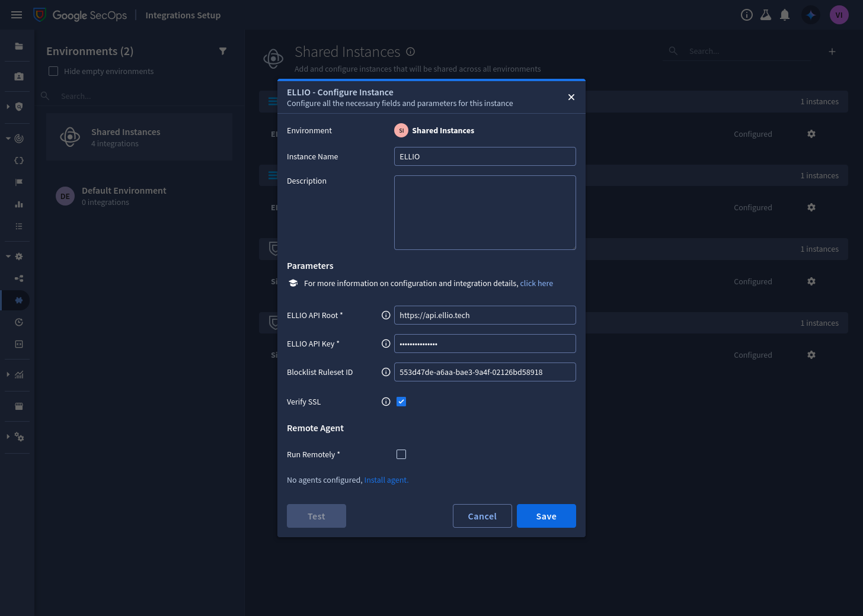Click the Google SecOps shield logo
The height and width of the screenshot is (616, 863).
(x=40, y=15)
